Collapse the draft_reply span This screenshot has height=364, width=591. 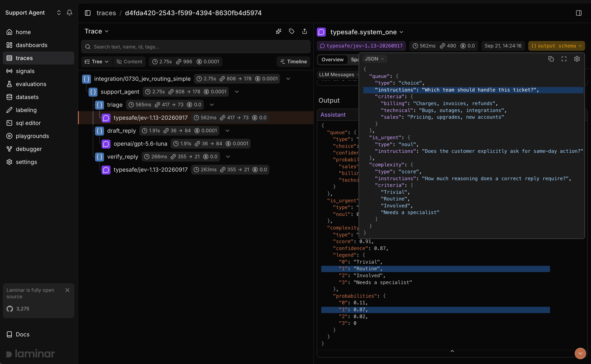click(227, 131)
